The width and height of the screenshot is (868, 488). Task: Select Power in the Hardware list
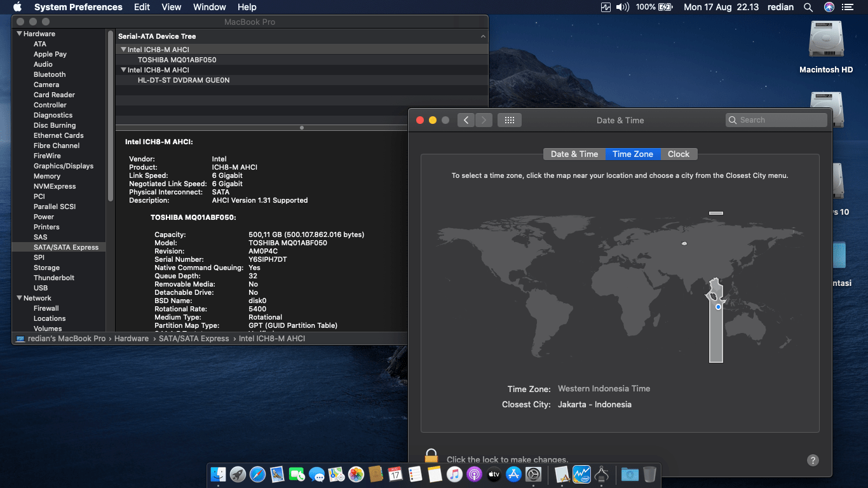click(44, 217)
